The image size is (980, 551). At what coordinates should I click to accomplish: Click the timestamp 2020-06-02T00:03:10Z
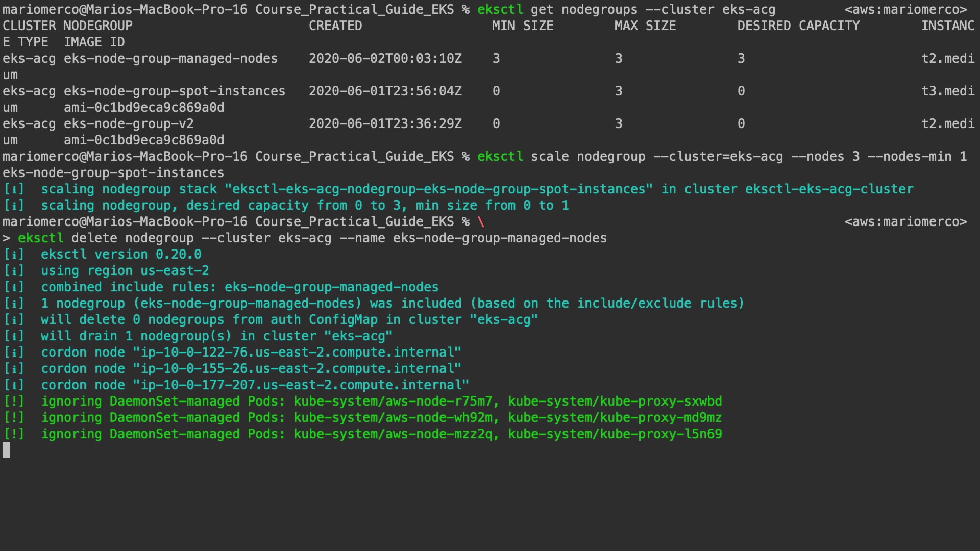[385, 58]
